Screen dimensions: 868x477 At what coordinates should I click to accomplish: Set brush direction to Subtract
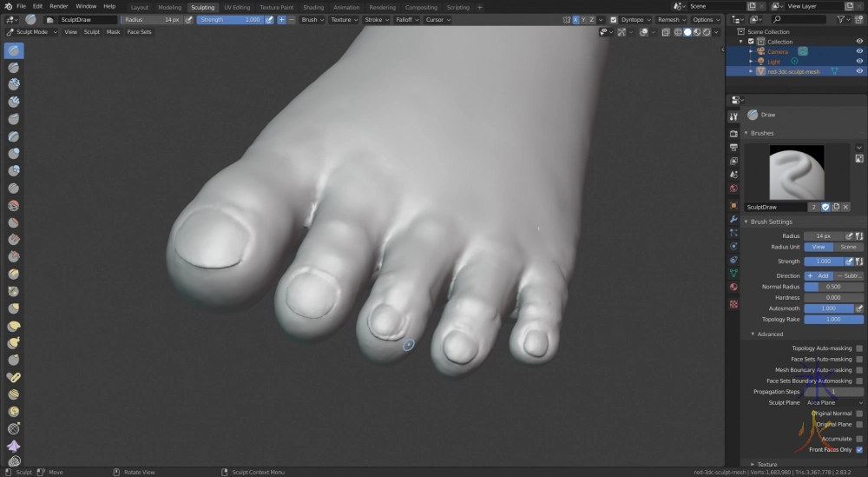point(849,275)
